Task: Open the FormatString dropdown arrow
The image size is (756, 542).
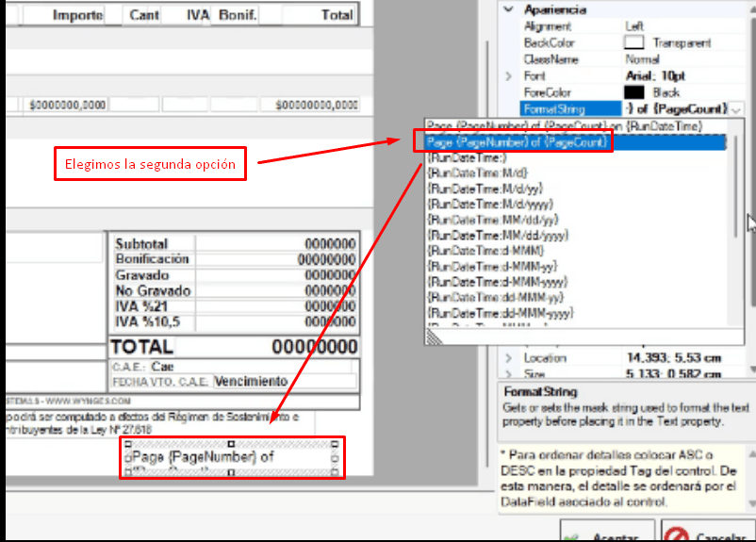Action: click(x=736, y=109)
